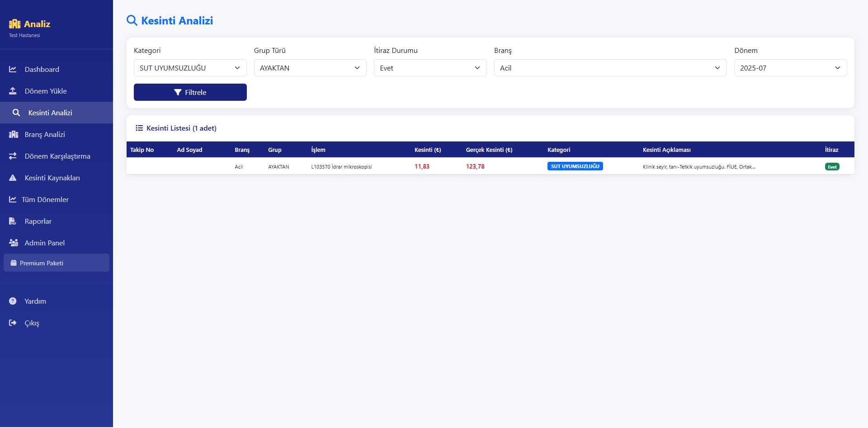The image size is (868, 428).
Task: Expand the Grup Türü dropdown
Action: click(x=310, y=68)
